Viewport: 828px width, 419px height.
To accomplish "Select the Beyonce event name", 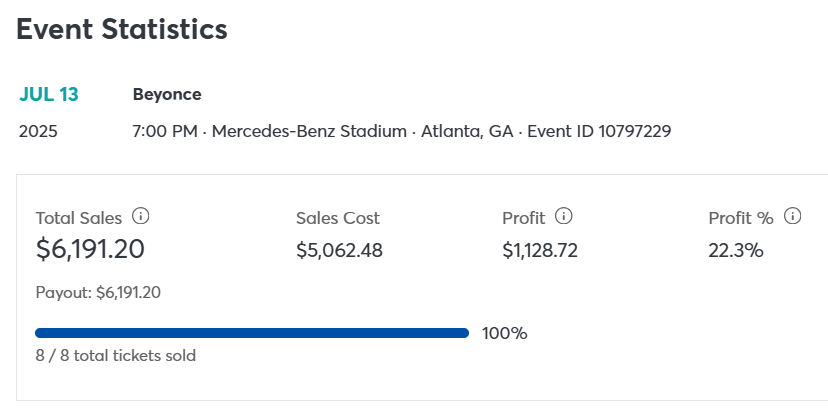I will (x=167, y=95).
